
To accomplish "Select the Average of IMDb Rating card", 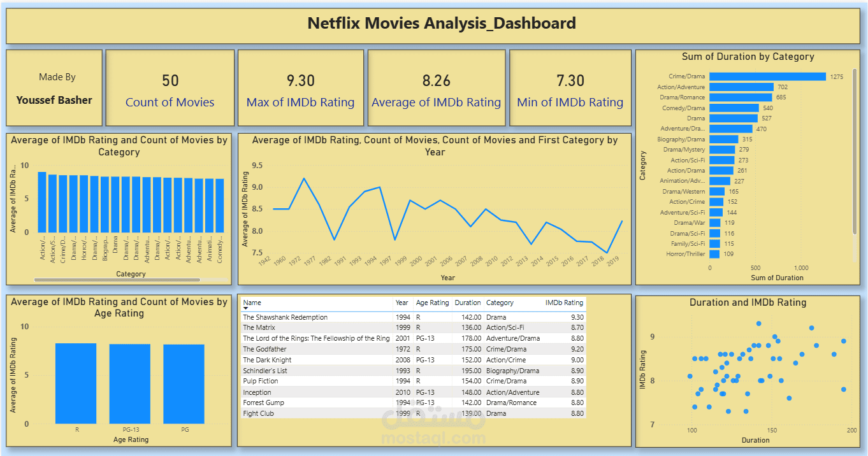I will pos(436,88).
